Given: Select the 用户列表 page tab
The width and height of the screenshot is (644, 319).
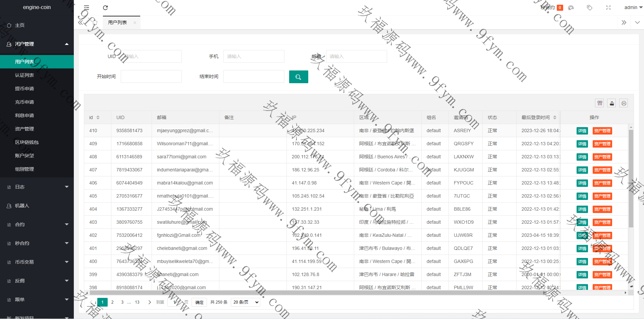Looking at the screenshot, I should pyautogui.click(x=117, y=22).
